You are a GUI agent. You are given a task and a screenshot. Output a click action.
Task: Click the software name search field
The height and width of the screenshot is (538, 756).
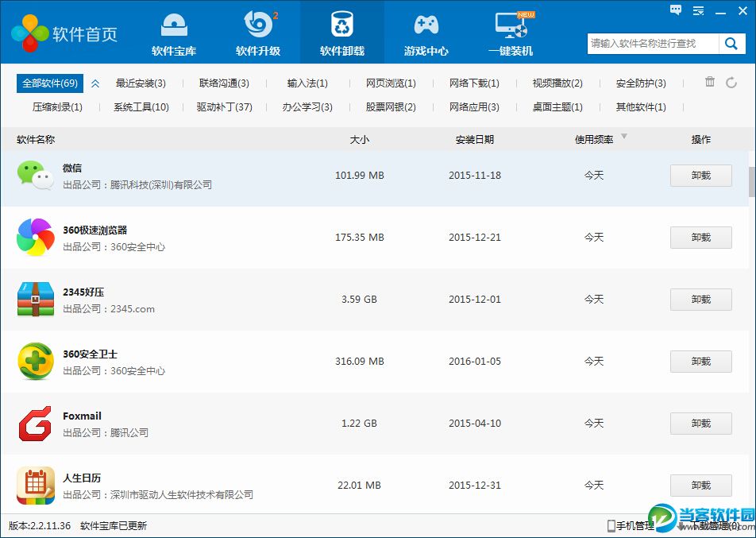coord(653,44)
